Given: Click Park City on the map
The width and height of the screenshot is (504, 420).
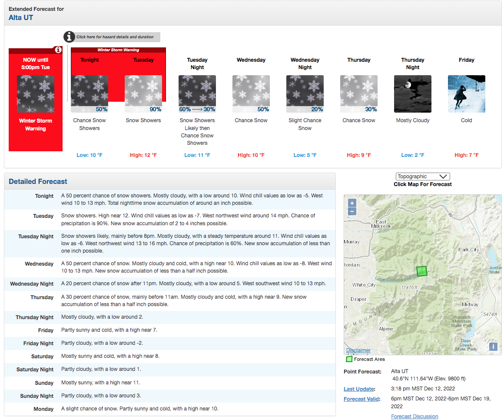Looking at the screenshot, I should point(468,250).
